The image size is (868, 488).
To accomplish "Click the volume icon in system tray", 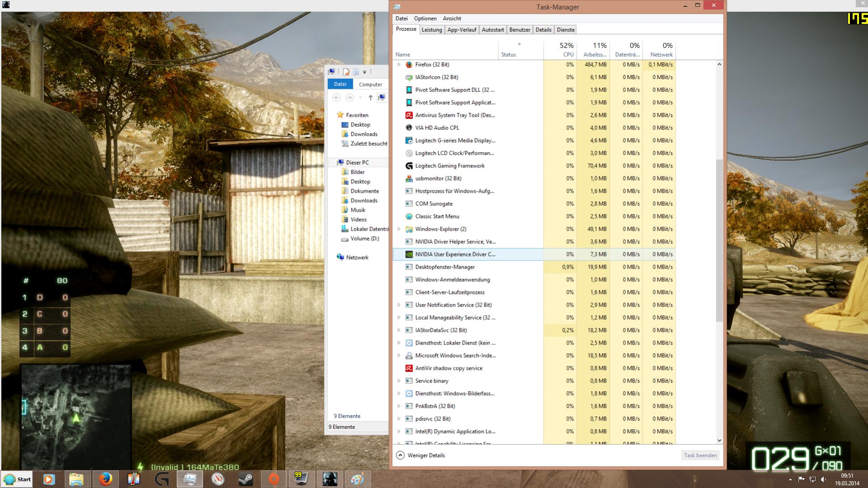I will pyautogui.click(x=824, y=479).
